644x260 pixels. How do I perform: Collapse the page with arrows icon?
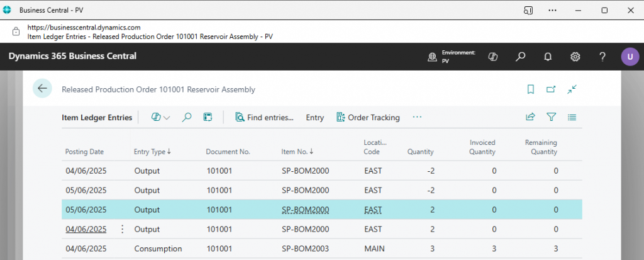click(572, 89)
